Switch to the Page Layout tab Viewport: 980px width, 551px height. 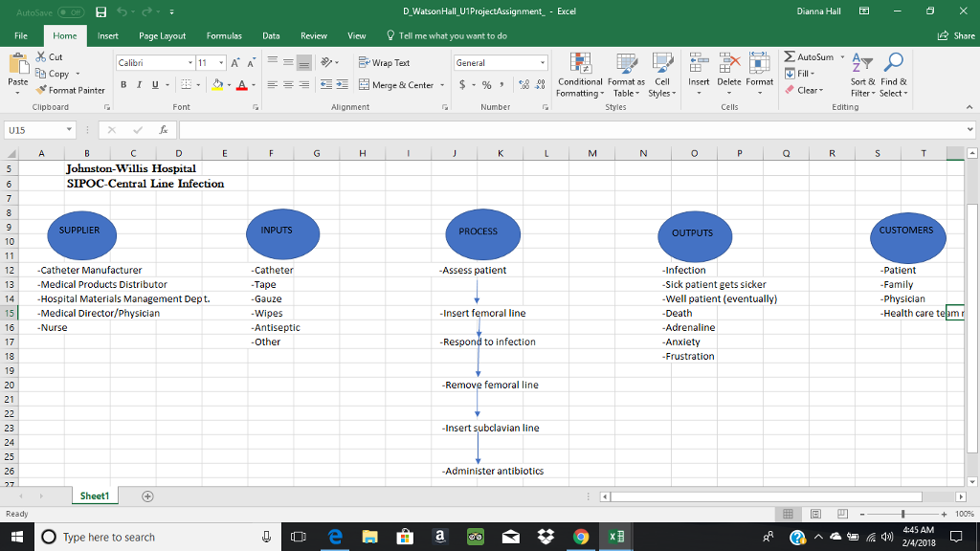click(162, 35)
